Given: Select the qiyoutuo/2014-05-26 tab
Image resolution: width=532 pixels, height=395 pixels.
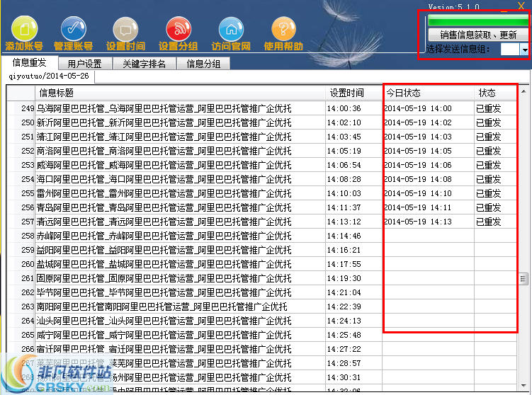Looking at the screenshot, I should pyautogui.click(x=49, y=76).
